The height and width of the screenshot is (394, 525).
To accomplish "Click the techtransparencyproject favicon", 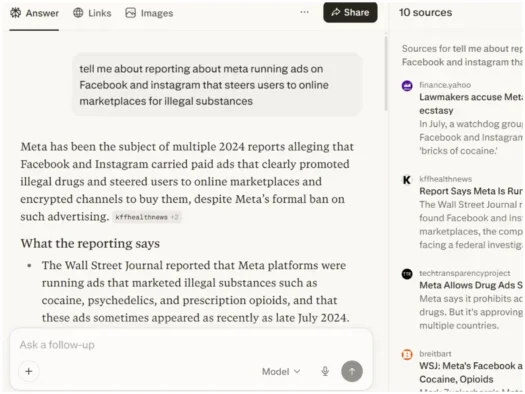I will click(407, 274).
